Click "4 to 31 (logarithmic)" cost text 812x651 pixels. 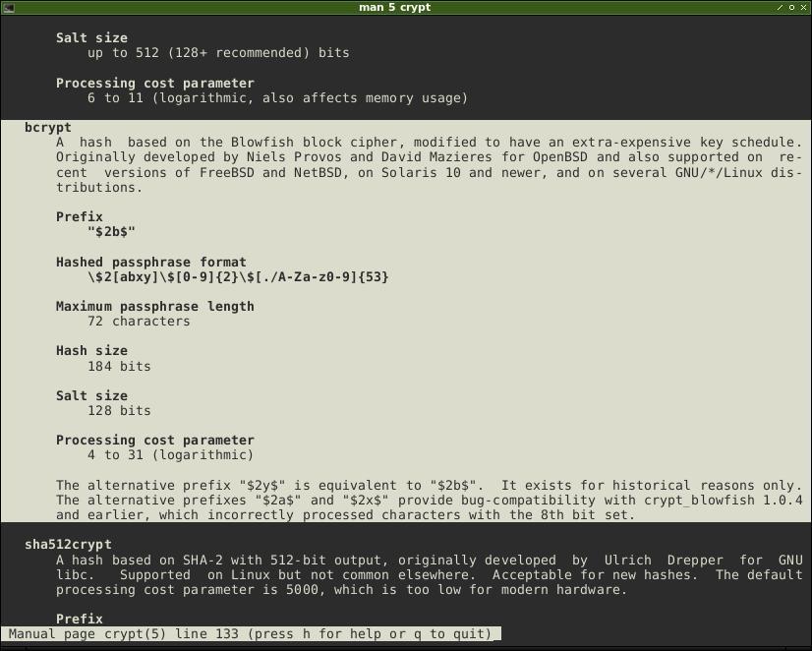tap(170, 454)
